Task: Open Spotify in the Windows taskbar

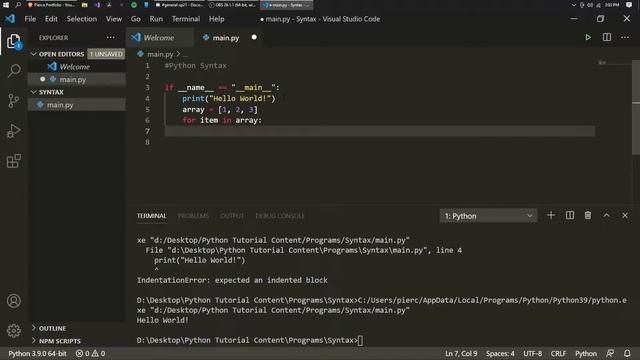Action: [134, 5]
